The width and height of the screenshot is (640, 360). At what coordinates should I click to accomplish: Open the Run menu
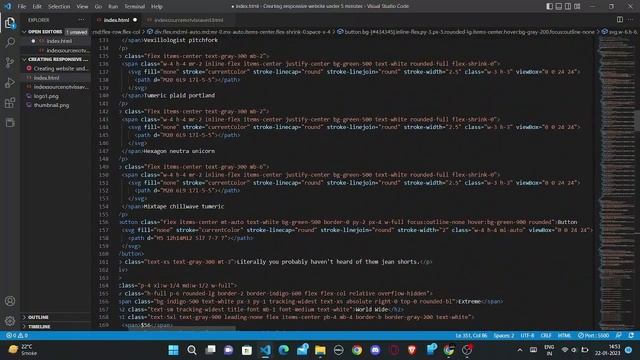click(x=113, y=6)
